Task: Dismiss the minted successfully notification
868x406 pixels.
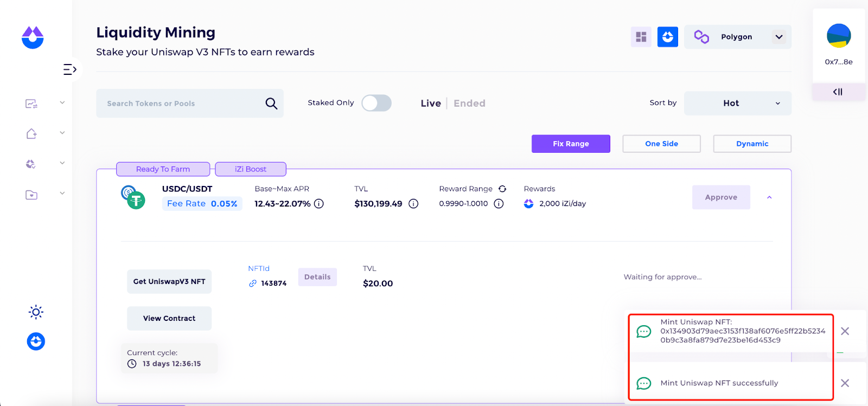Action: coord(845,383)
